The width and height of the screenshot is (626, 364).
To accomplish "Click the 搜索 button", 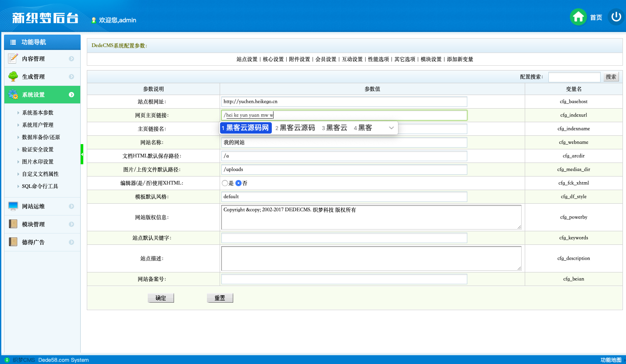I will (611, 77).
